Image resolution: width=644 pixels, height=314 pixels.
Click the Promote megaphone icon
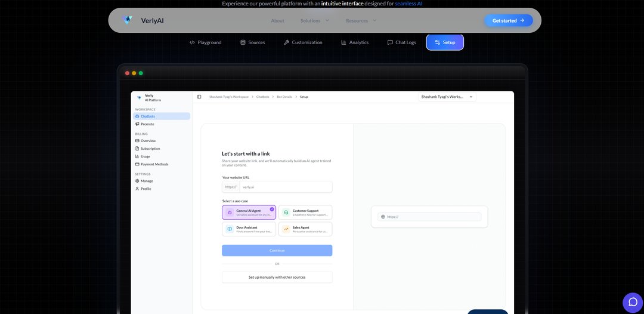[x=137, y=124]
